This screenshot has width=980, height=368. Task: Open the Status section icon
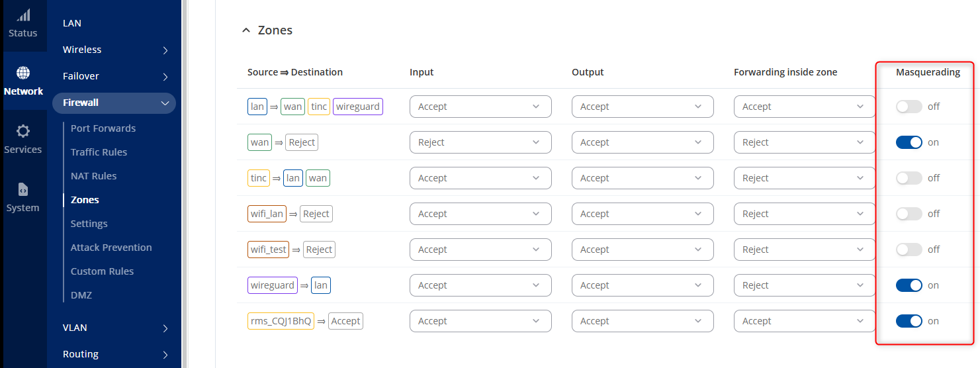coord(23,16)
